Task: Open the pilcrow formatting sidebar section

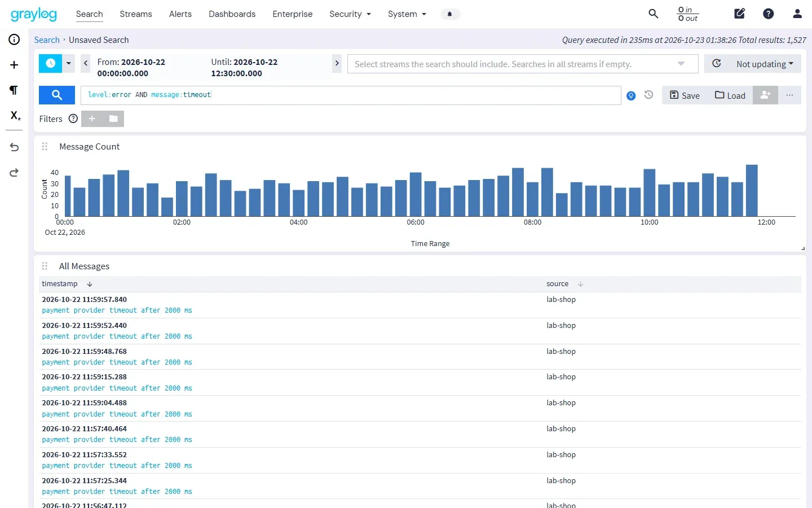Action: (x=14, y=90)
